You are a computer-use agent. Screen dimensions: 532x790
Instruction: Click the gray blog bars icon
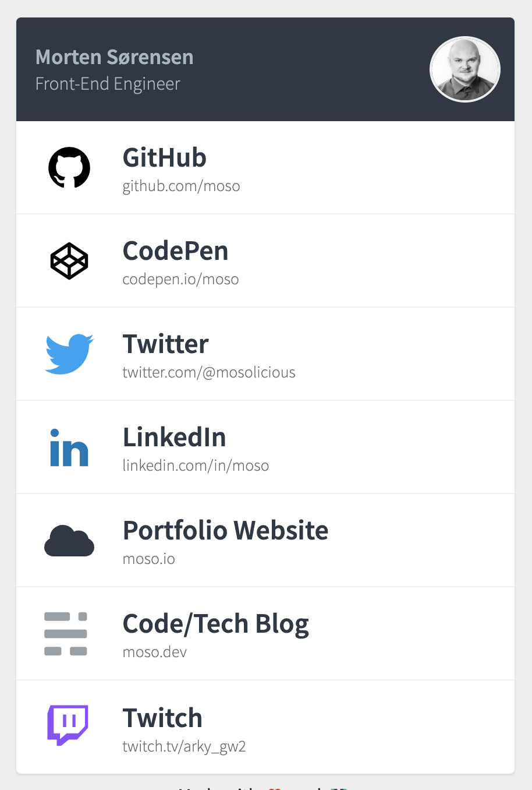[66, 634]
